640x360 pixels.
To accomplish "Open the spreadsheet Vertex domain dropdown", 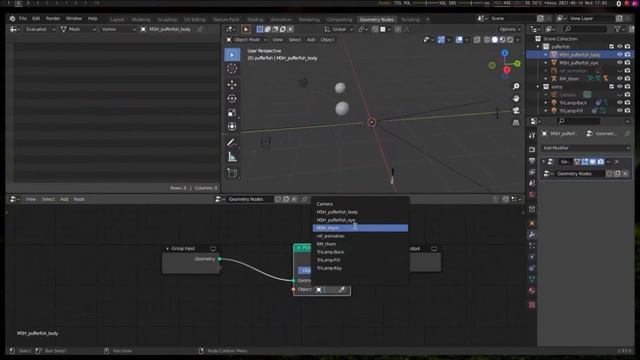I will pos(118,29).
